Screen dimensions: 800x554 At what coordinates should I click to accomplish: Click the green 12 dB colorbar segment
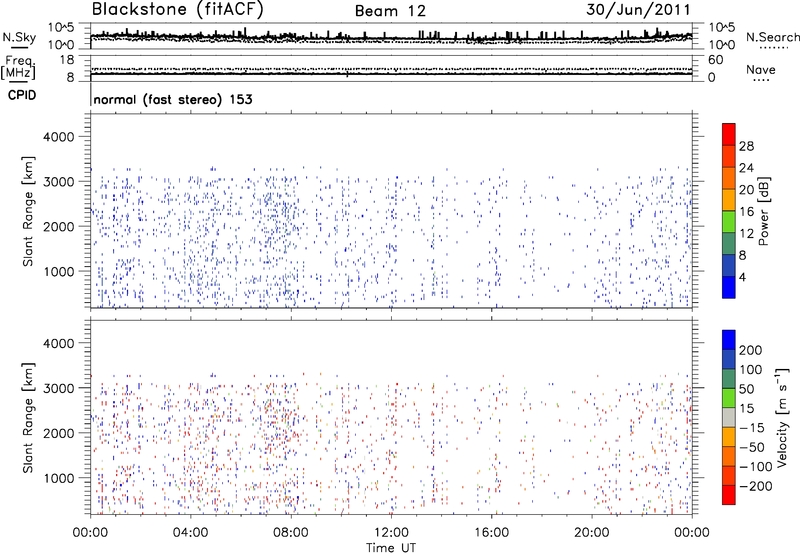pos(729,221)
